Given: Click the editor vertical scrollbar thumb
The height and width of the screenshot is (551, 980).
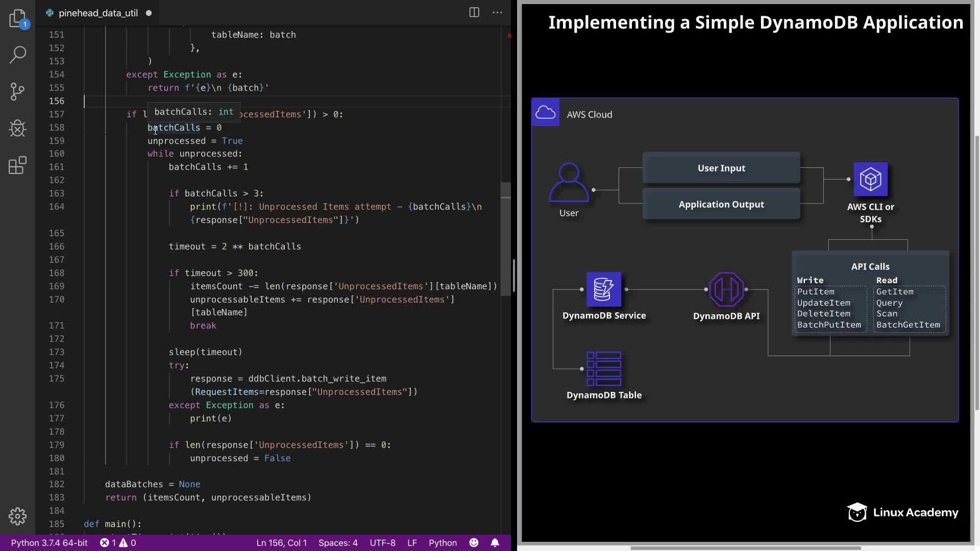Looking at the screenshot, I should click(506, 239).
